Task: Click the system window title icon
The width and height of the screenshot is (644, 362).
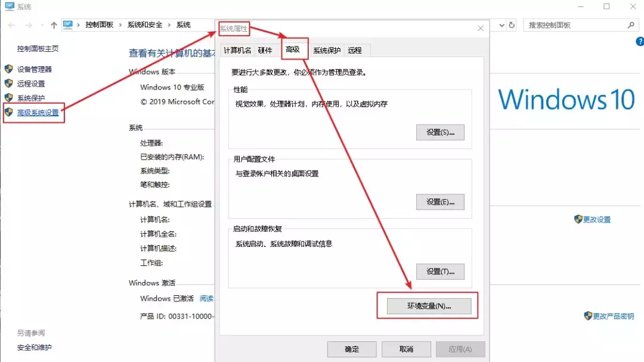Action: 10,7
